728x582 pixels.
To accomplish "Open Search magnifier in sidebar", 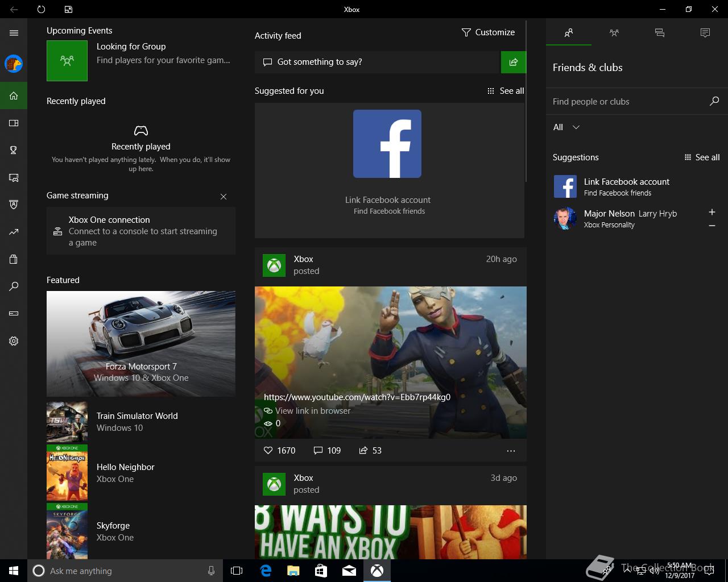I will [x=14, y=286].
